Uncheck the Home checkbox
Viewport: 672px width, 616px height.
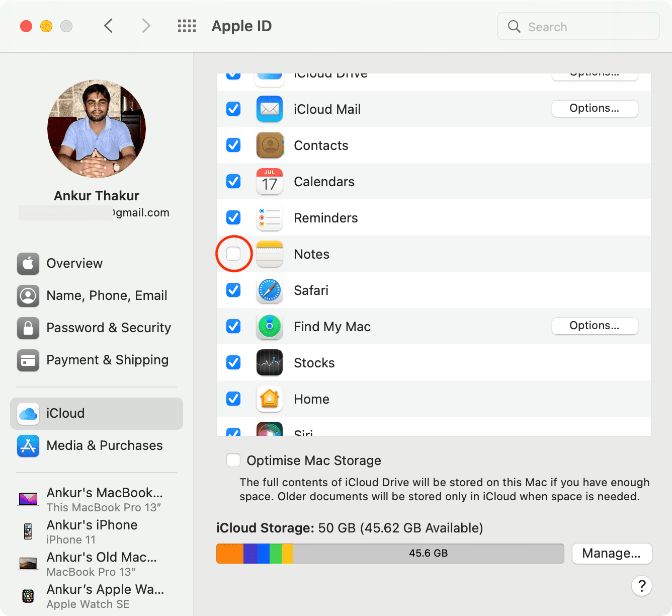[x=233, y=399]
